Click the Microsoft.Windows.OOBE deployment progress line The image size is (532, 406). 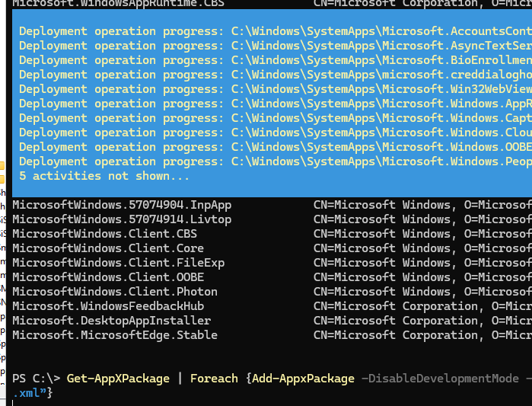[274, 147]
